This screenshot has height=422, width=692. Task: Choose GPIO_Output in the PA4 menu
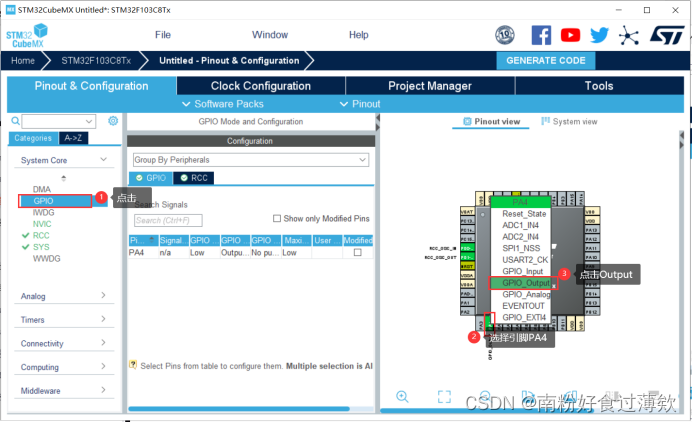click(x=523, y=283)
